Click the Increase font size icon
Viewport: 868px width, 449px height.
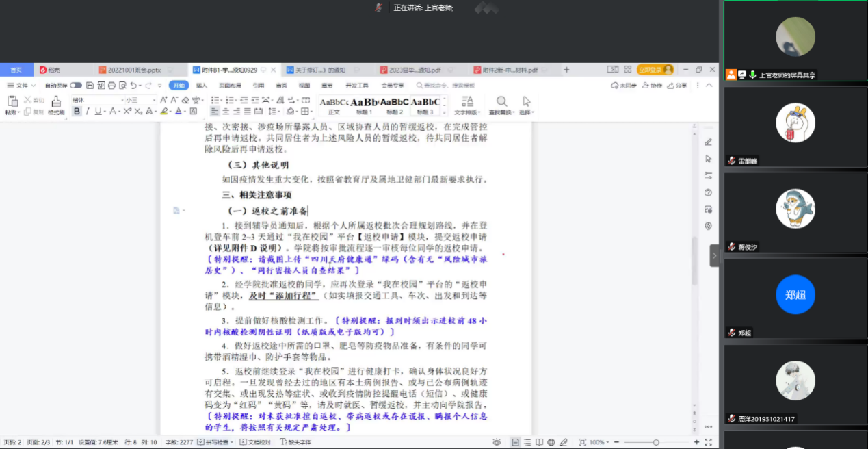pyautogui.click(x=163, y=100)
